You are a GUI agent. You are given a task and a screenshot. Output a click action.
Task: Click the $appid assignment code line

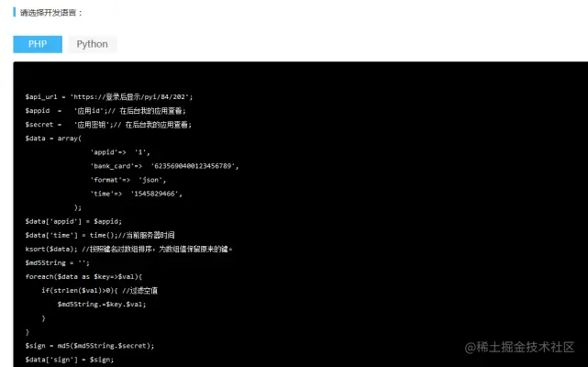point(105,111)
